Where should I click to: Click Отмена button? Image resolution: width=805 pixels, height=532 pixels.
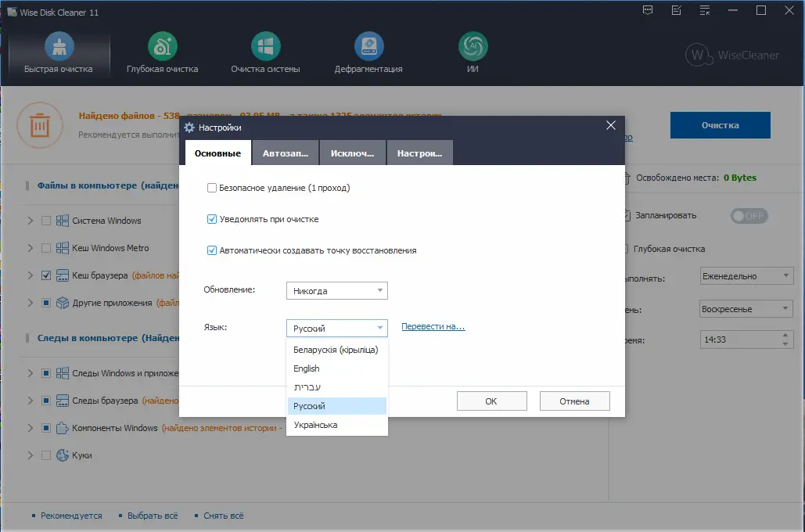pyautogui.click(x=574, y=401)
